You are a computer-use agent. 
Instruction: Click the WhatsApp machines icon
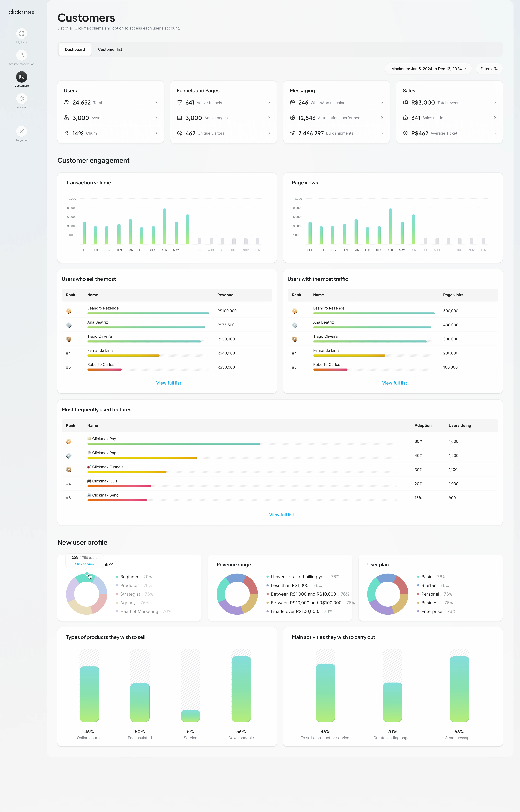(x=292, y=102)
